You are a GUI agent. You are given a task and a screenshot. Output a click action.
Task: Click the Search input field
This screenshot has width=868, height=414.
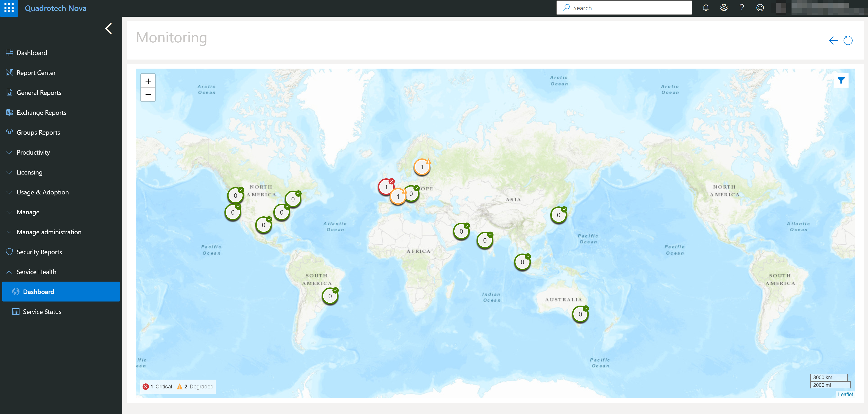(624, 8)
